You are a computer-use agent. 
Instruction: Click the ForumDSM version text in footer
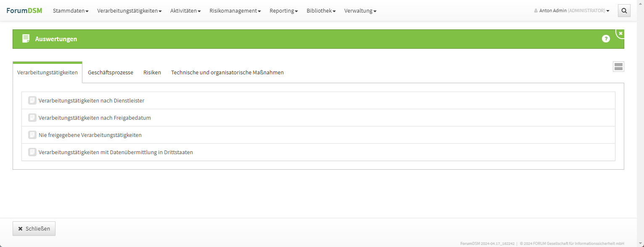[x=487, y=243]
